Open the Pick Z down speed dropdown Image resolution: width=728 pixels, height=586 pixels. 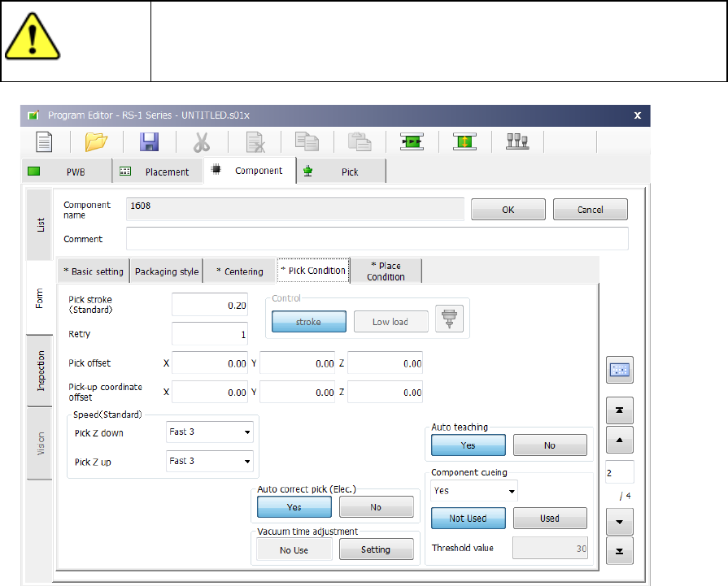209,432
